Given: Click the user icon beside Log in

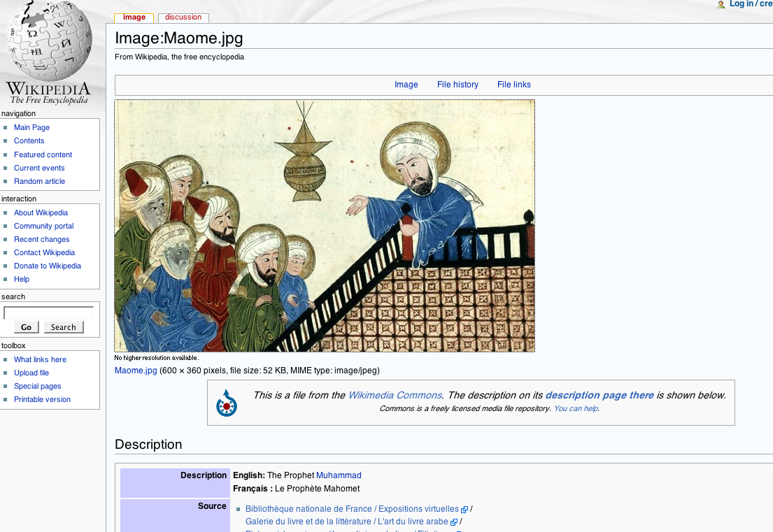Looking at the screenshot, I should [x=721, y=4].
